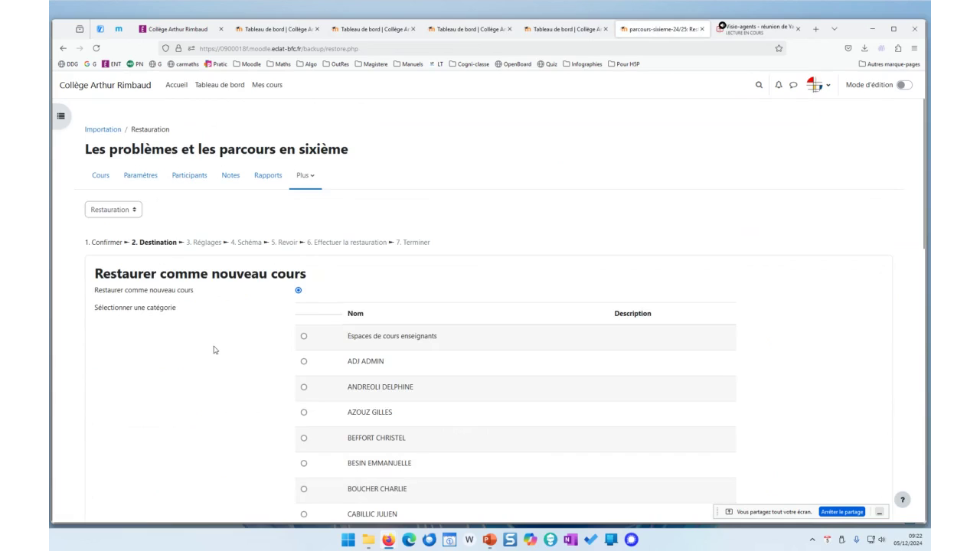Open Firefox from the taskbar
Image resolution: width=980 pixels, height=551 pixels.
pos(387,540)
